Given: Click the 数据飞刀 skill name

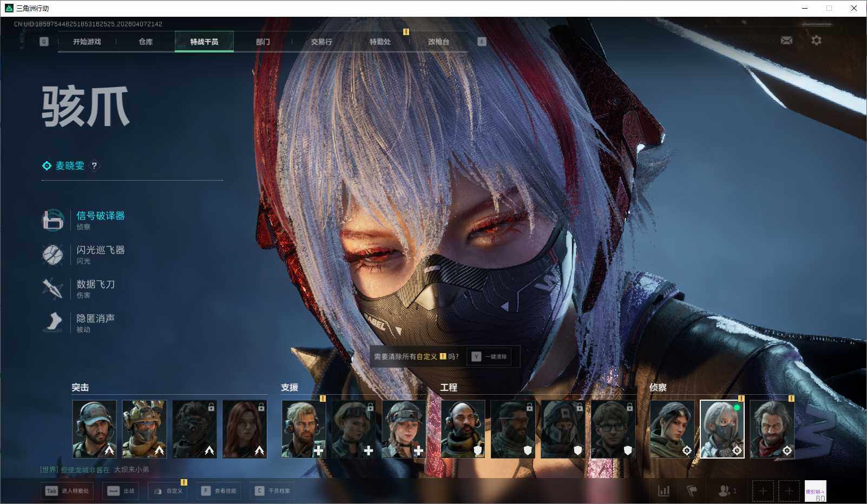Looking at the screenshot, I should 96,284.
